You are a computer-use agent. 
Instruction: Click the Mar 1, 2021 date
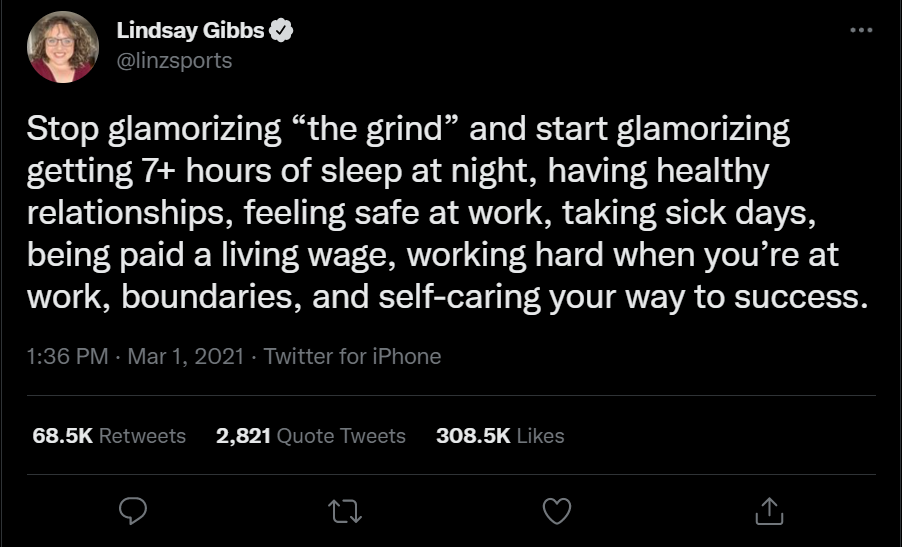tap(186, 357)
